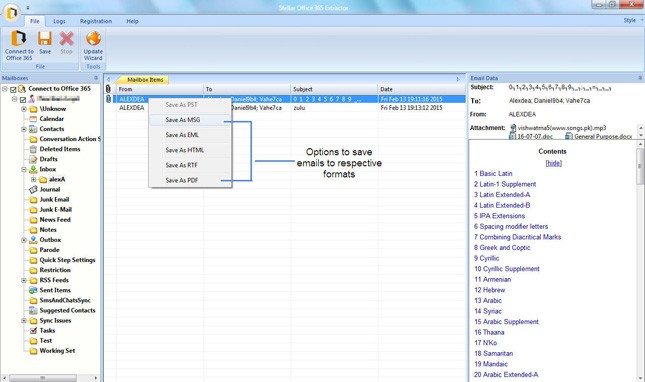Expand the RSS Feeds tree node

pos(24,280)
